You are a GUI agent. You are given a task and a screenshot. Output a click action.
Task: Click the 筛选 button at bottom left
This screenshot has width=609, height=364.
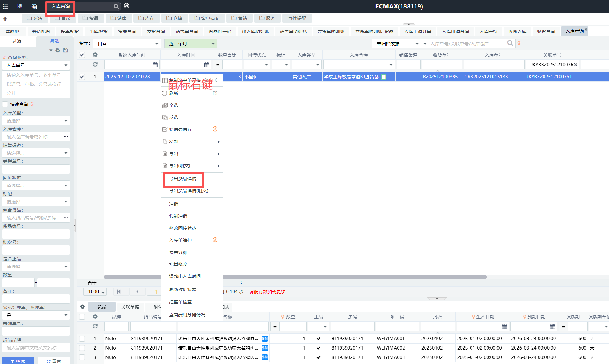coord(18,361)
